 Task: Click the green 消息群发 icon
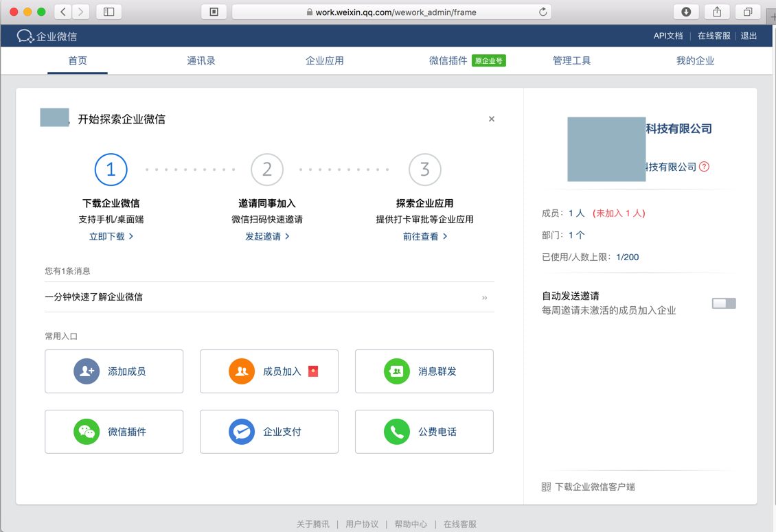coord(397,371)
